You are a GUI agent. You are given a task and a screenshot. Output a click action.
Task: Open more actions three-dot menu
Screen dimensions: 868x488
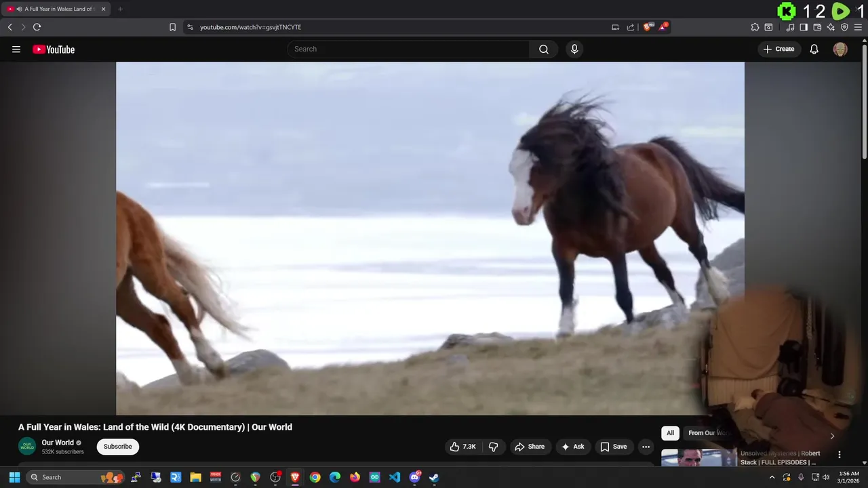pyautogui.click(x=646, y=447)
